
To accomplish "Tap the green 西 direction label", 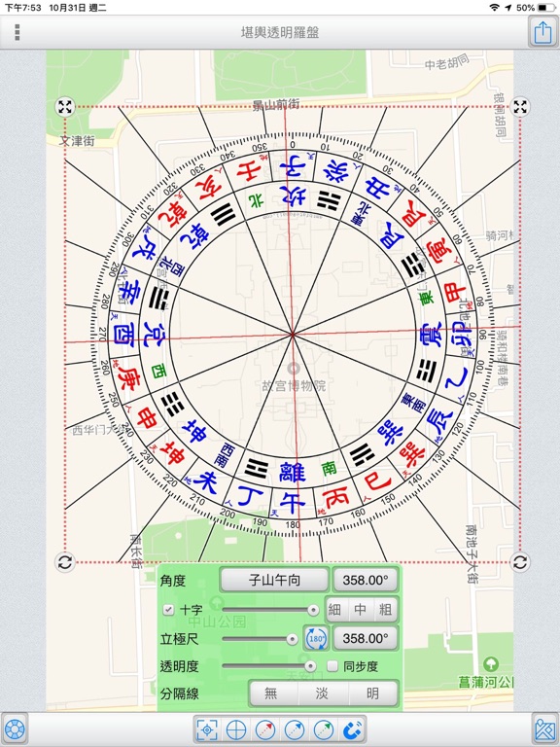I will pyautogui.click(x=158, y=371).
